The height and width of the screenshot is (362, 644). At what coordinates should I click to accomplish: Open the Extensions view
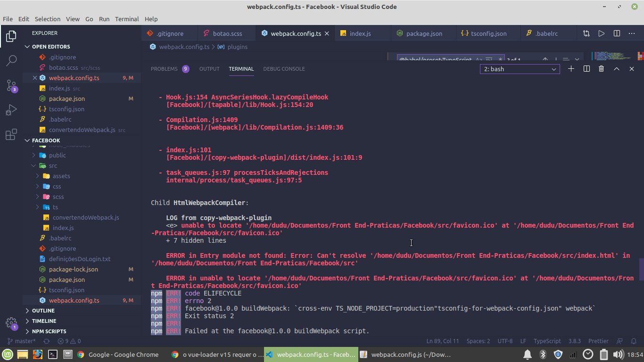pos(11,135)
